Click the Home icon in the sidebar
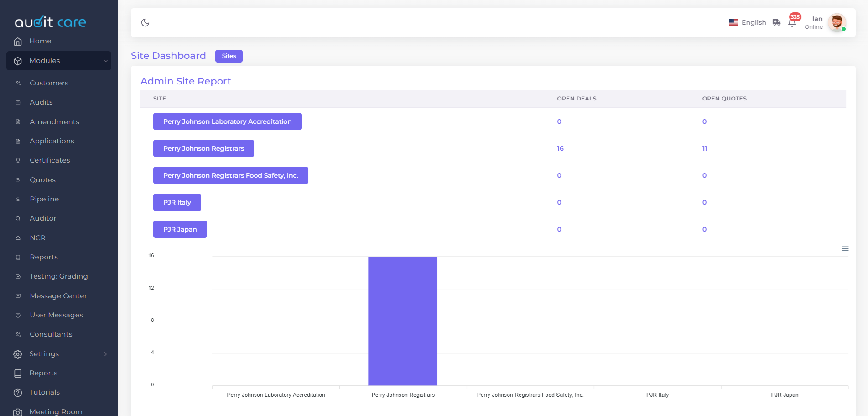868x416 pixels. [18, 42]
